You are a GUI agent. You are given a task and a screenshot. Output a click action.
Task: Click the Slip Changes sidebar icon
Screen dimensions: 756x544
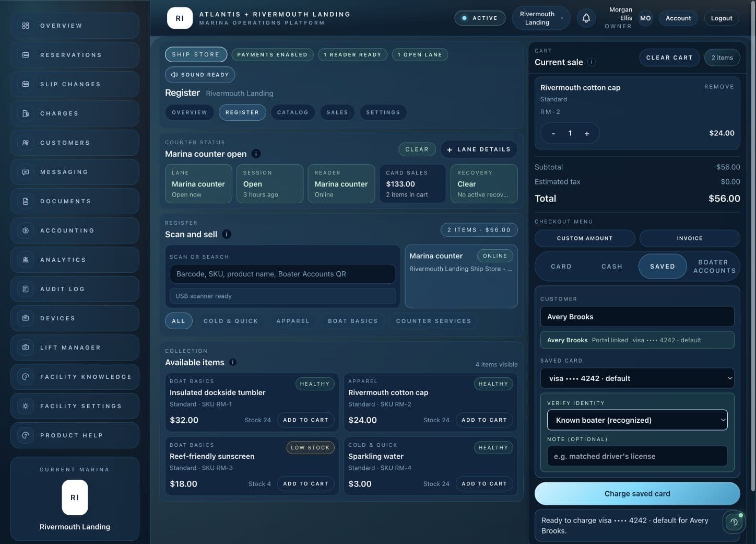click(x=25, y=84)
